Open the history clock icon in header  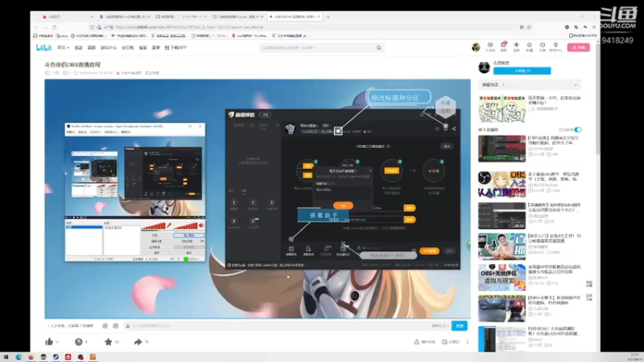tap(543, 47)
